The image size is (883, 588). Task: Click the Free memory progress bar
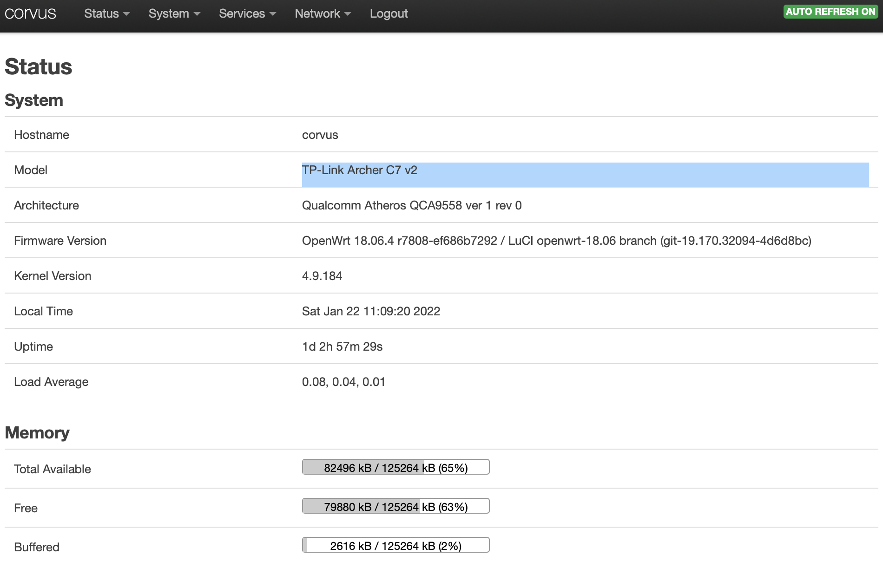[x=396, y=506]
